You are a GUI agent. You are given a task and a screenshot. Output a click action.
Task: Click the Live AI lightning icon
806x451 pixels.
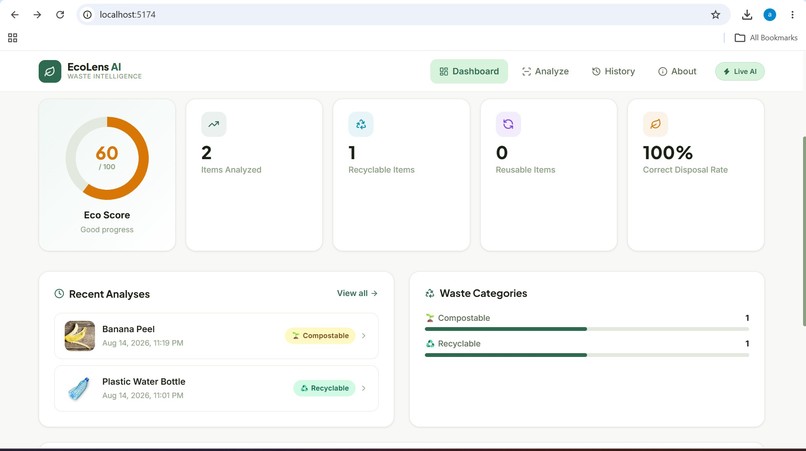(726, 71)
